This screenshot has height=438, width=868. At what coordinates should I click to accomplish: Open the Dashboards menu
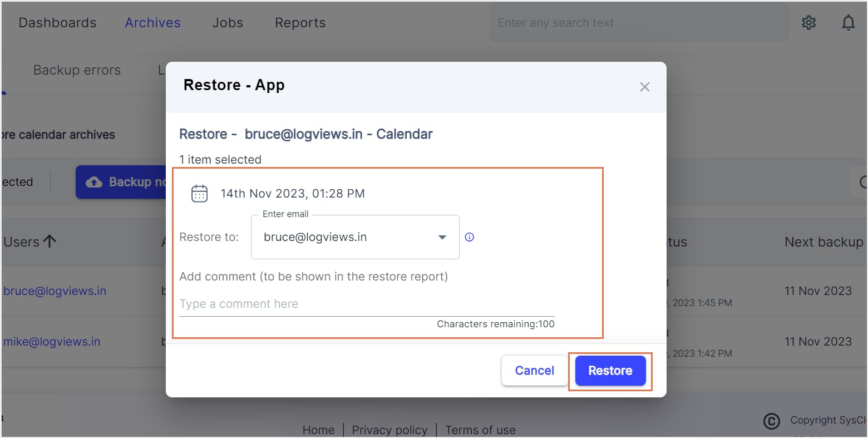point(57,23)
